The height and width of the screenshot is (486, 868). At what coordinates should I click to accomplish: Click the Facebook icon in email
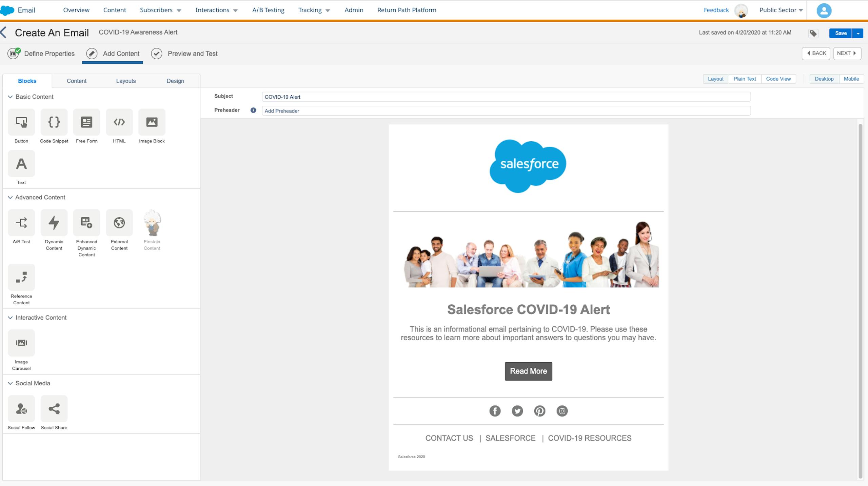coord(495,411)
